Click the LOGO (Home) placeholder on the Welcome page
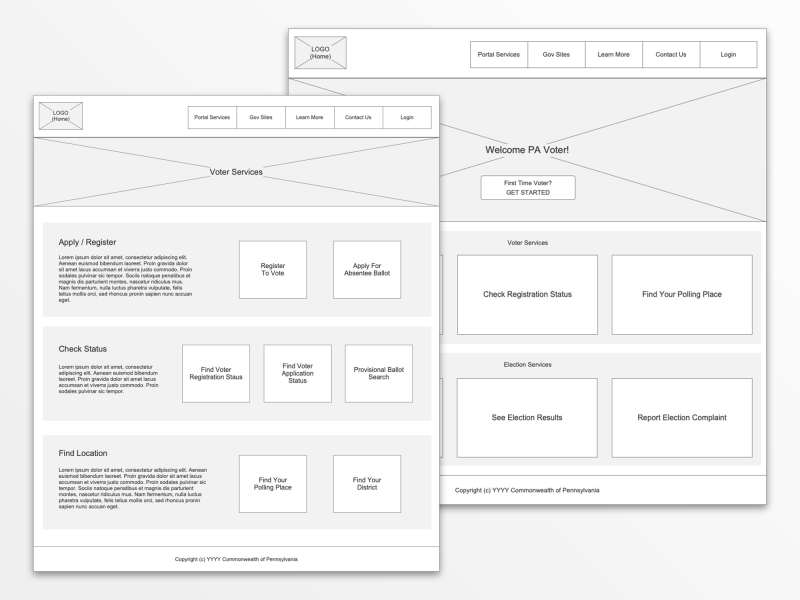Screen dimensions: 800x600 [x=320, y=53]
